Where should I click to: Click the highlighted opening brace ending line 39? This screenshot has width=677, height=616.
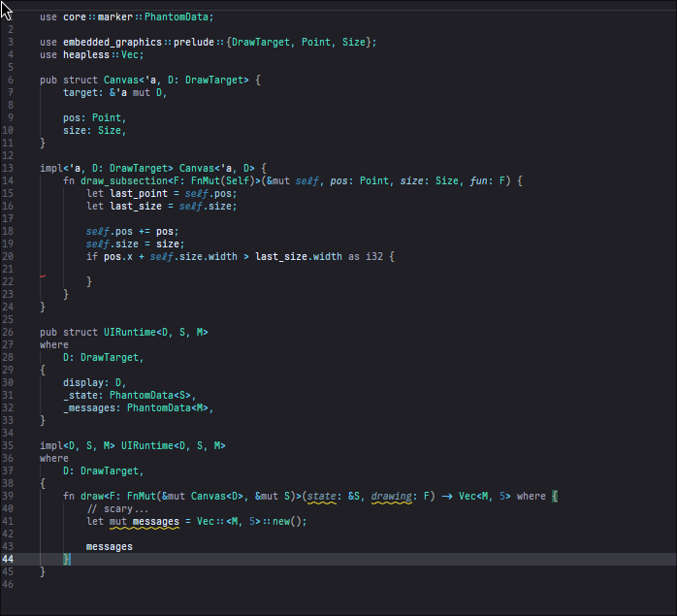(x=555, y=496)
